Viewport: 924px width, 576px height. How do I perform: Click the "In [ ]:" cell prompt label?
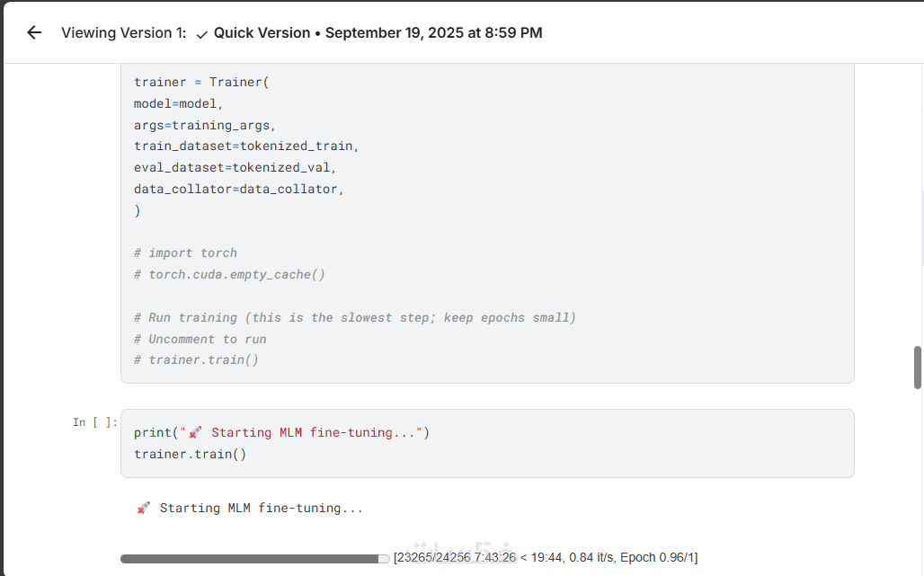(x=95, y=422)
